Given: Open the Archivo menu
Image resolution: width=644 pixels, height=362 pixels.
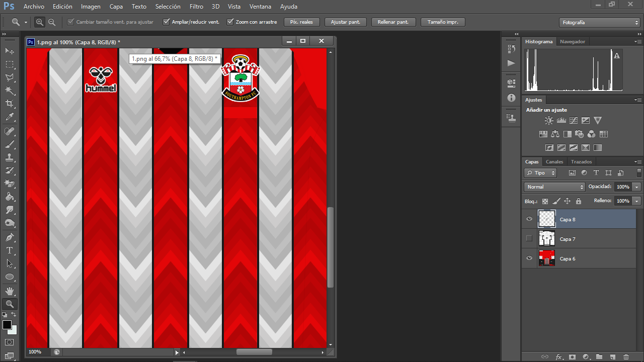Looking at the screenshot, I should 34,7.
